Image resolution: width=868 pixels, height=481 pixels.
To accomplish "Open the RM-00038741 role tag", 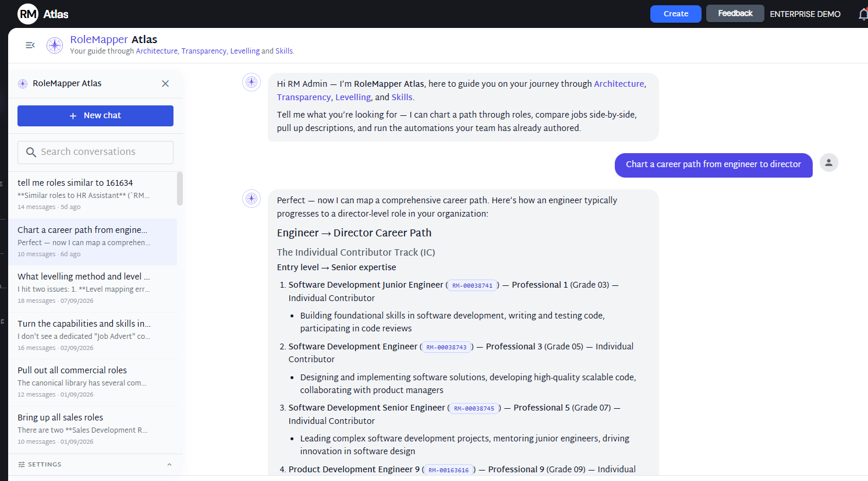I will tap(473, 285).
